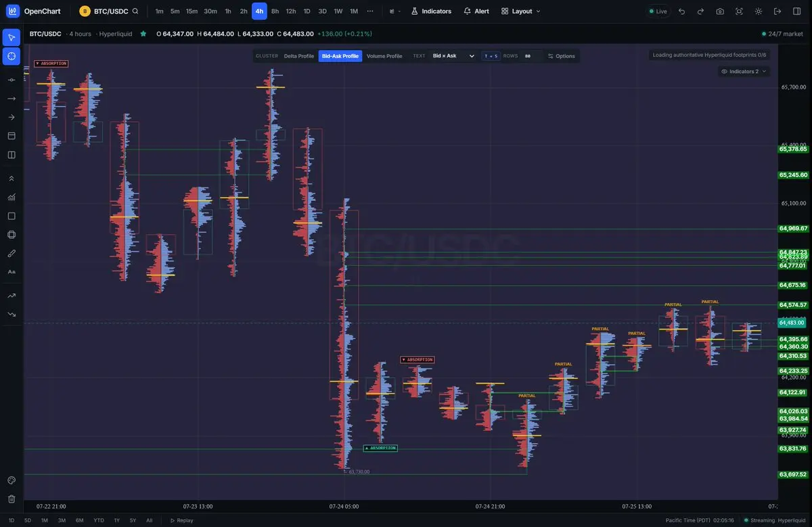Switch to Delta Profile tab
This screenshot has width=812, height=527.
299,56
